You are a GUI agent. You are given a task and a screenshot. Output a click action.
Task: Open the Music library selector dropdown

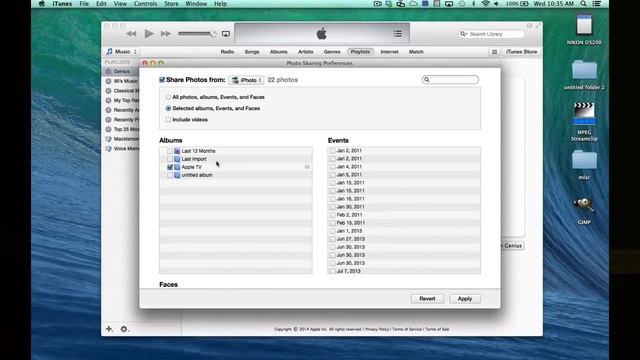pos(121,52)
